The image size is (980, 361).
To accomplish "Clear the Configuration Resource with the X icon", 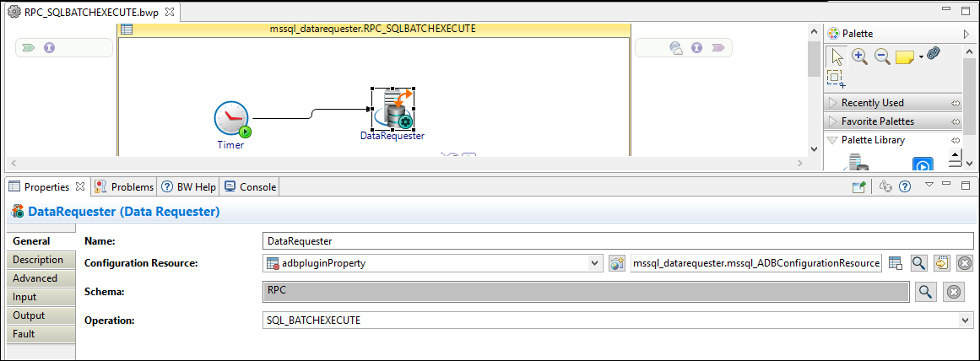I will click(964, 263).
